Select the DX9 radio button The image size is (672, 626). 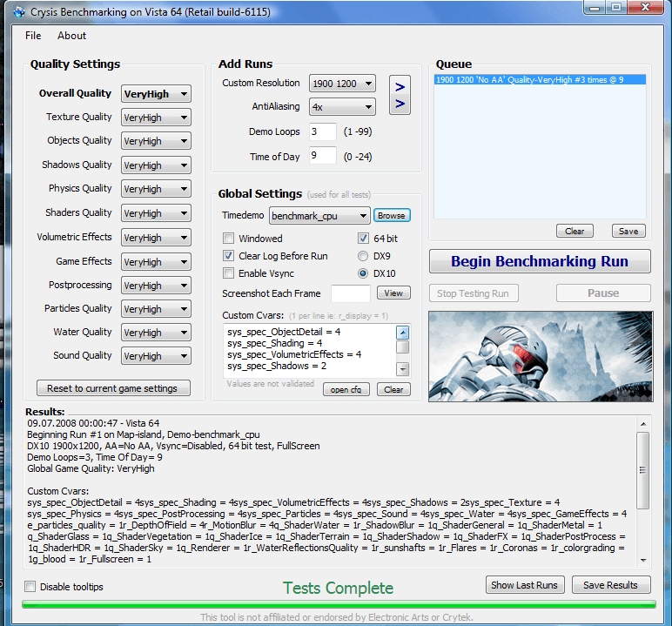[x=363, y=256]
